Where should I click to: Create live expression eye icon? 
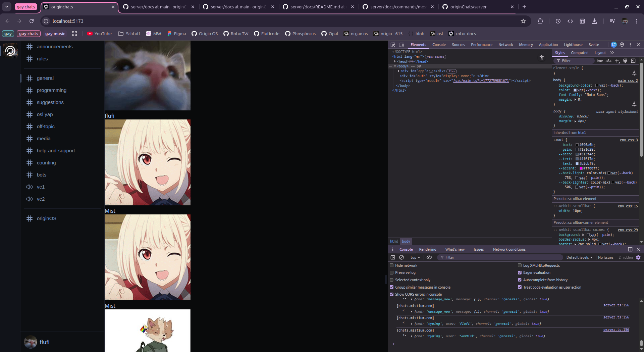point(429,257)
